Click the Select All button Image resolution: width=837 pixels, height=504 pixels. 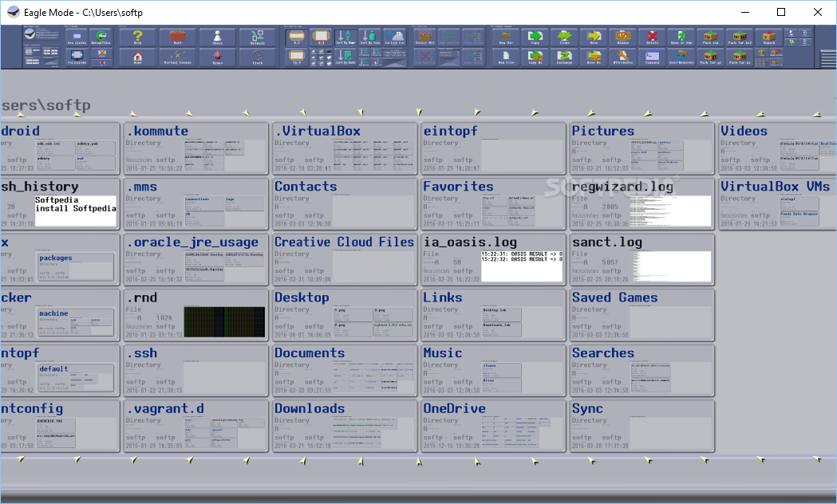pos(425,37)
